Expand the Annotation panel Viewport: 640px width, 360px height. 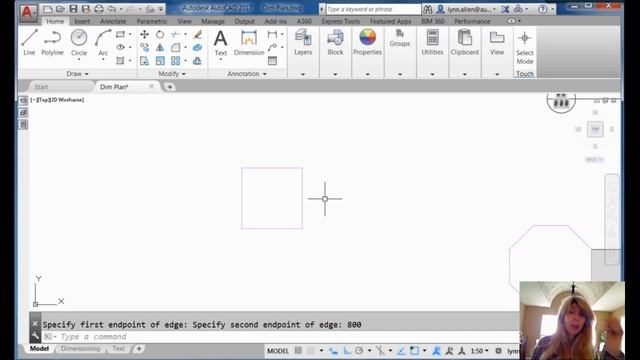pyautogui.click(x=247, y=74)
